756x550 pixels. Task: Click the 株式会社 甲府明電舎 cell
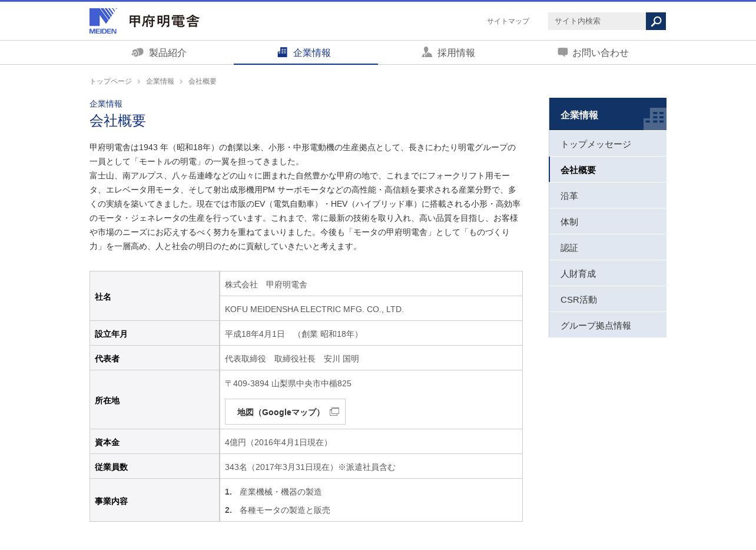tap(371, 284)
